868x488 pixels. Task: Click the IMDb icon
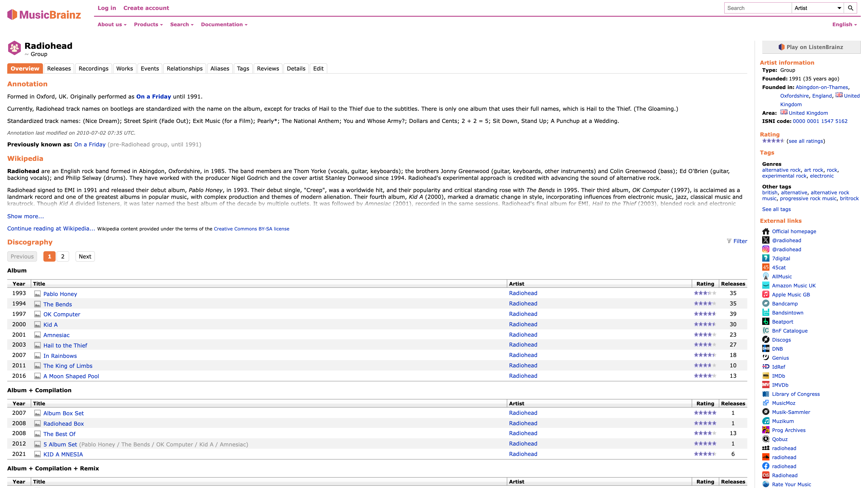click(x=766, y=376)
